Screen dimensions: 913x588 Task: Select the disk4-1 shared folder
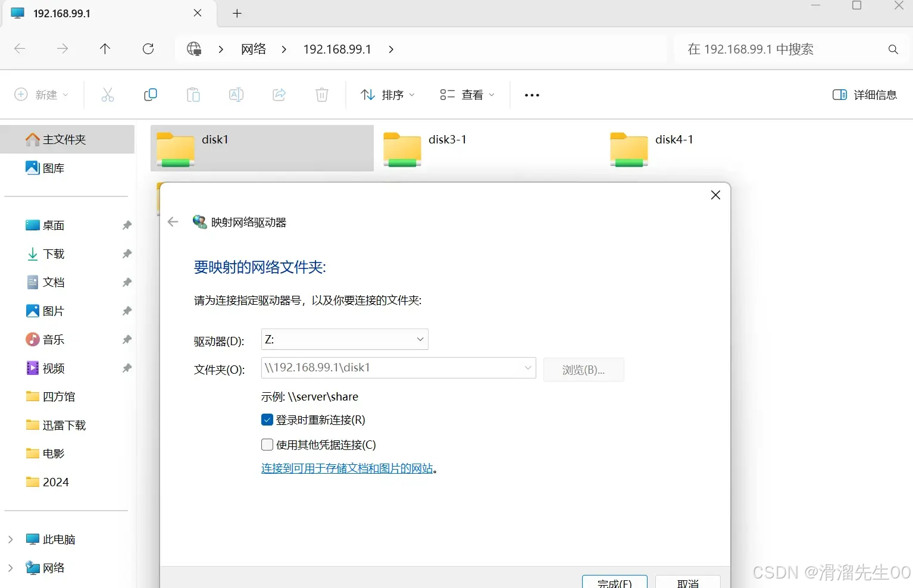coord(714,148)
